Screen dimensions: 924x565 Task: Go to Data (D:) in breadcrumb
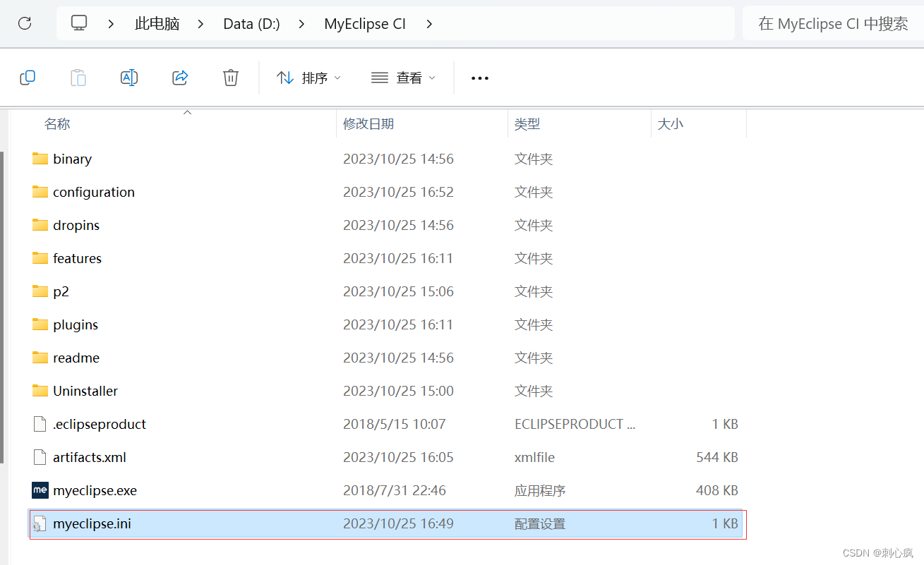(252, 24)
